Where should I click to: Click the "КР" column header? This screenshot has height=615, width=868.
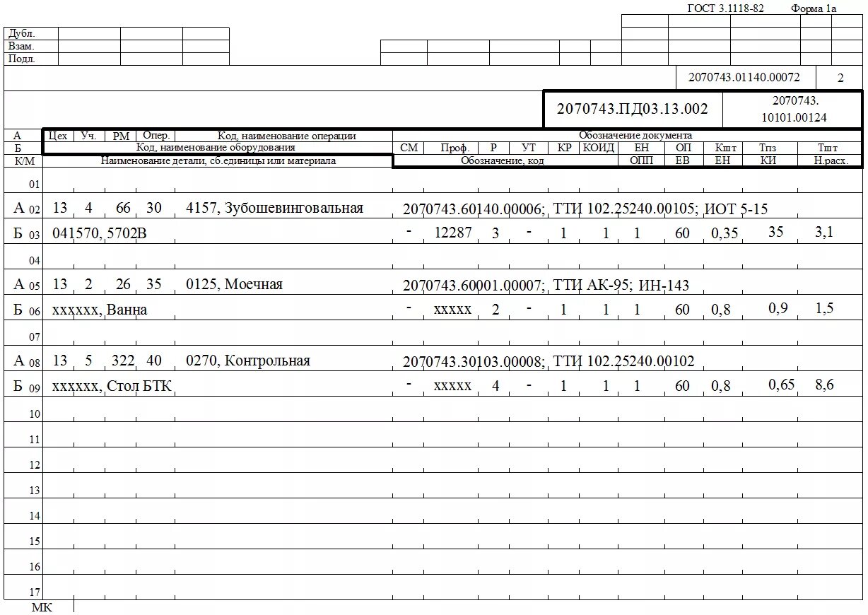[x=564, y=148]
